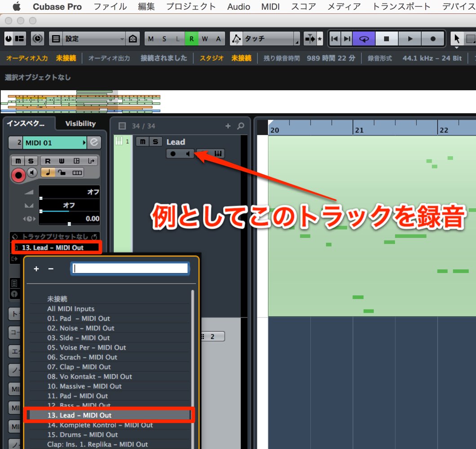The width and height of the screenshot is (476, 449).
Task: Go to previous marker transport button
Action: [x=335, y=39]
